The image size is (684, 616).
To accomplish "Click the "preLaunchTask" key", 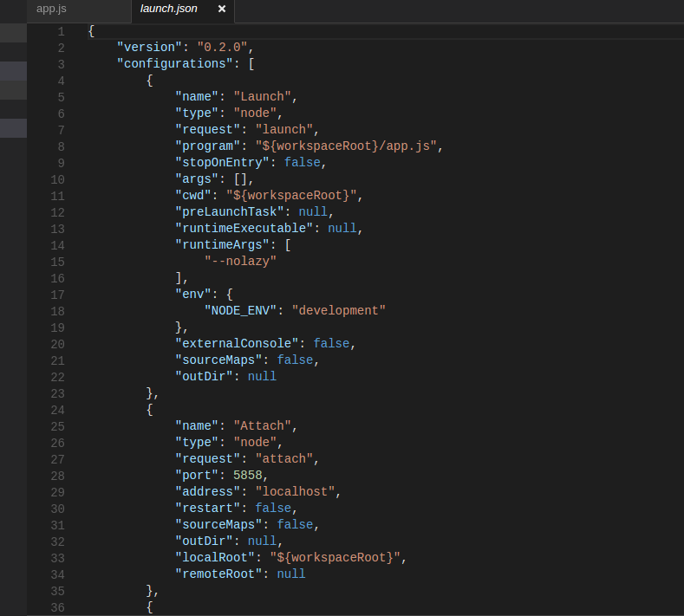I will [230, 212].
